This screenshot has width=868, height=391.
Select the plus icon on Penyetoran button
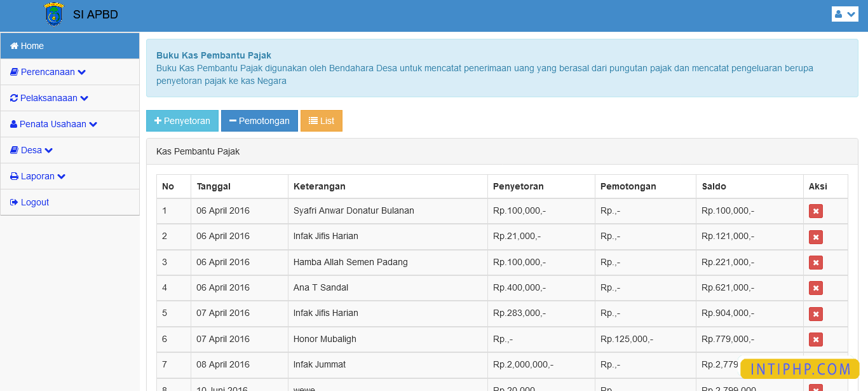[159, 120]
